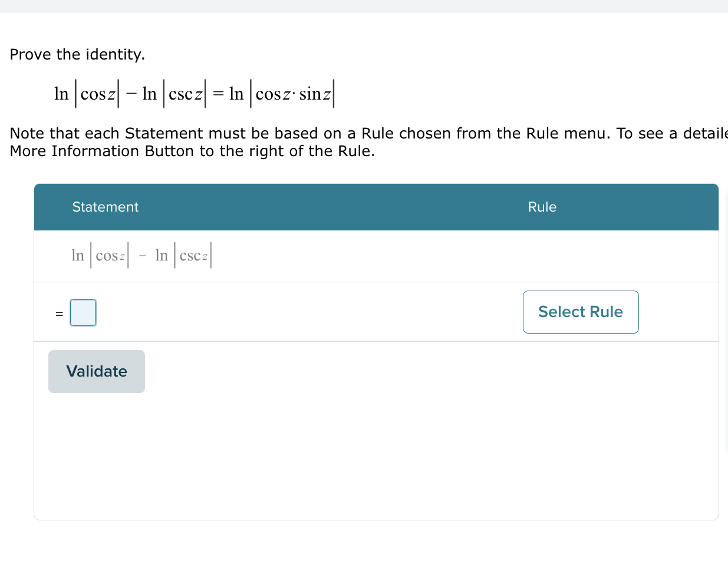The height and width of the screenshot is (587, 728).
Task: Click the 'Prove the identity' heading text
Action: tap(77, 54)
